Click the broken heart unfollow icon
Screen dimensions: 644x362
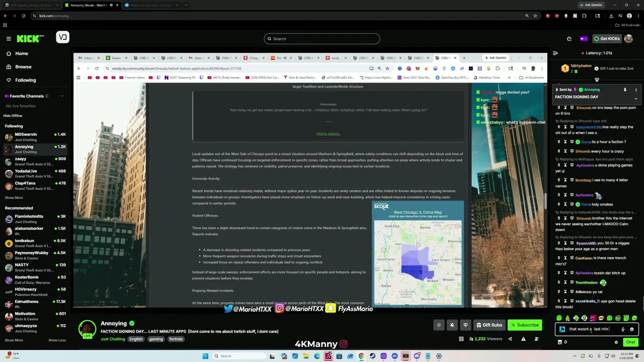[x=465, y=325]
